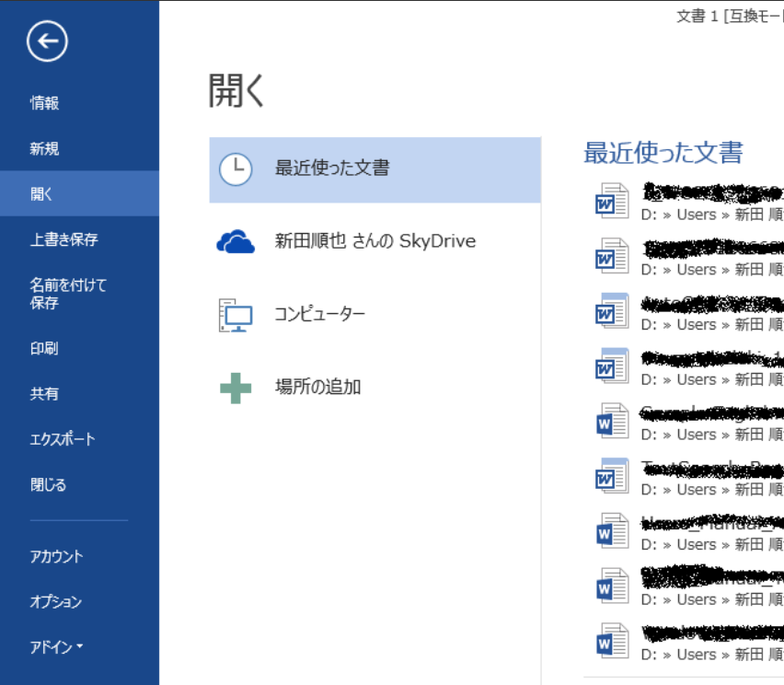Click 上書き保存 to save the document
Image resolution: width=784 pixels, height=685 pixels.
click(63, 239)
